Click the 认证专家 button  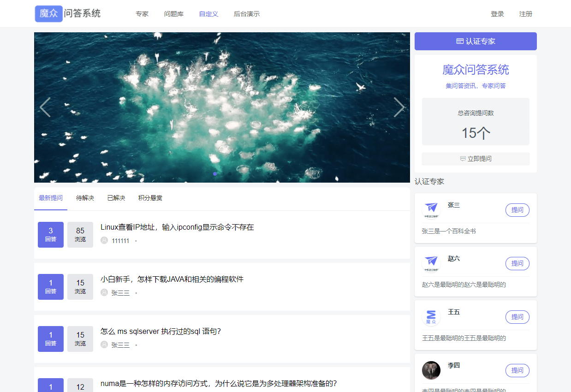pyautogui.click(x=476, y=41)
